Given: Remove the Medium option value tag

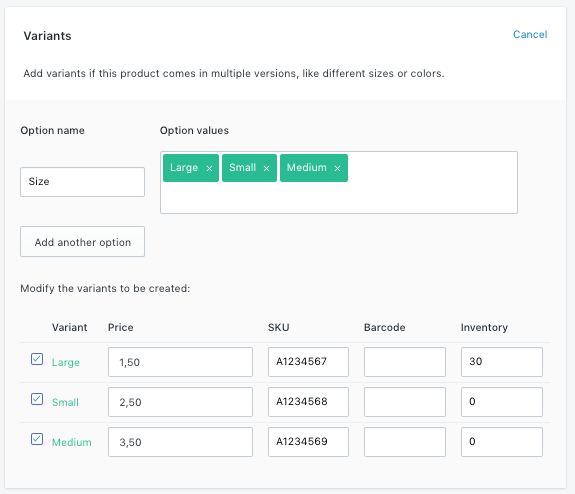Looking at the screenshot, I should 337,168.
